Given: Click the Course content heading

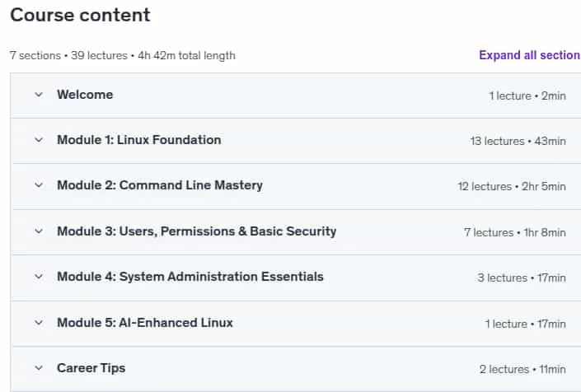Looking at the screenshot, I should 81,15.
